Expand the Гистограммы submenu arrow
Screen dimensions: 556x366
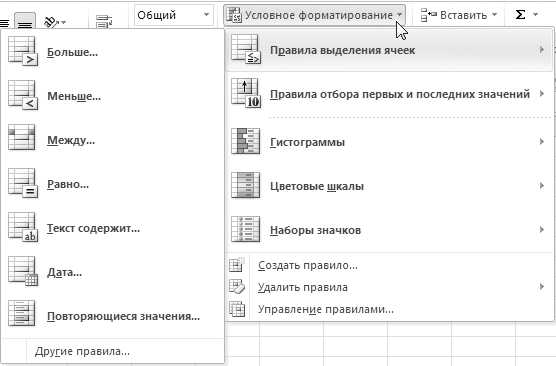pos(541,142)
